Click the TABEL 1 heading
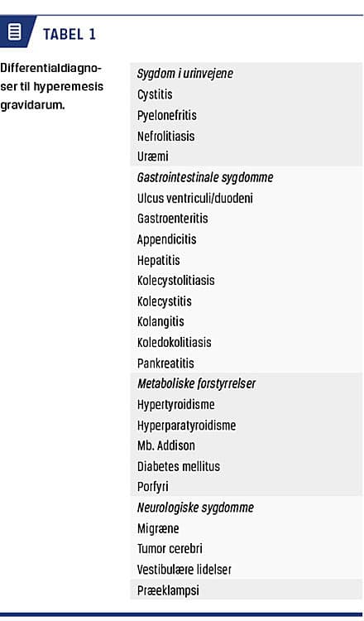This screenshot has height=621, width=364. click(69, 35)
